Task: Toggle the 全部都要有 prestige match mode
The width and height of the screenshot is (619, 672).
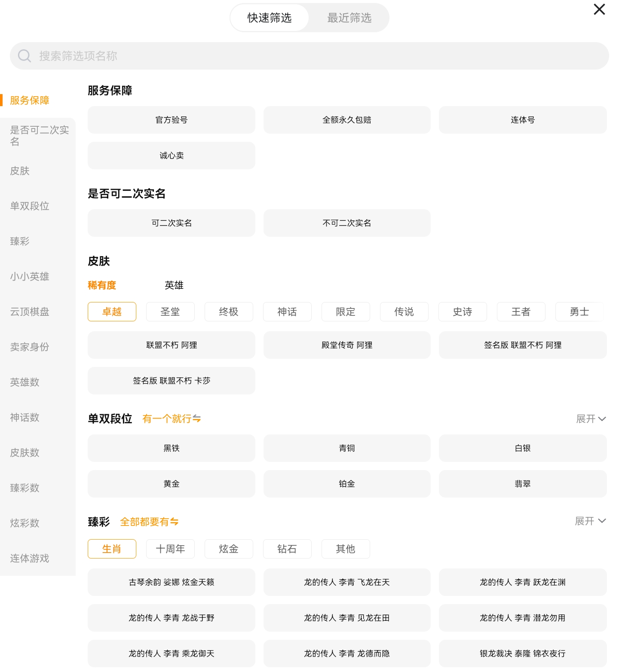Action: [149, 522]
